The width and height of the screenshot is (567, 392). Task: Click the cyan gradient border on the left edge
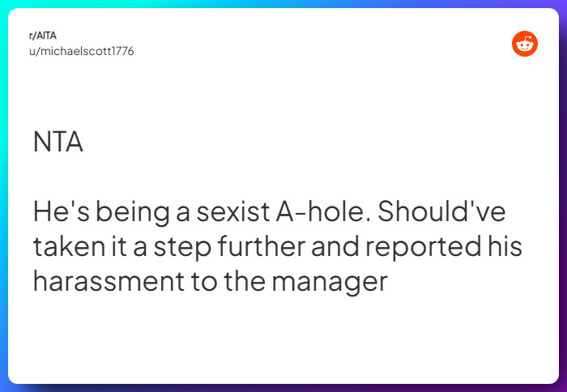(3, 194)
